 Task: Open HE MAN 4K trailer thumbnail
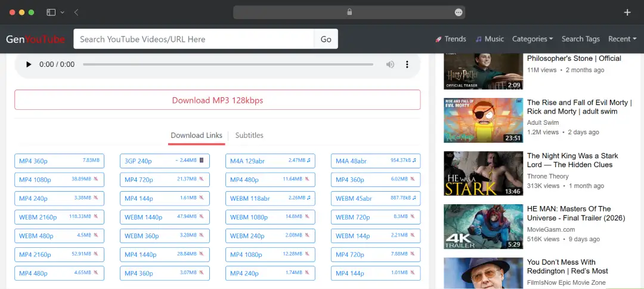tap(484, 226)
